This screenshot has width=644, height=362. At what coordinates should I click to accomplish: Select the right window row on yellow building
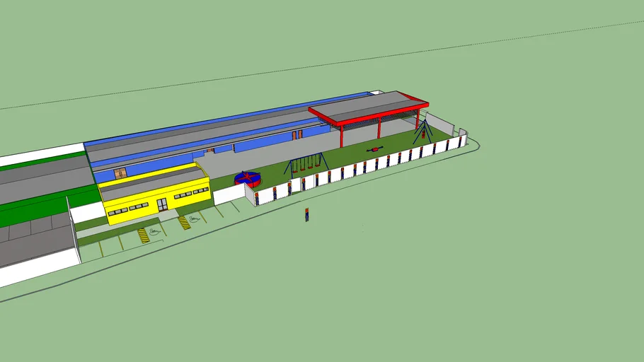tap(192, 192)
